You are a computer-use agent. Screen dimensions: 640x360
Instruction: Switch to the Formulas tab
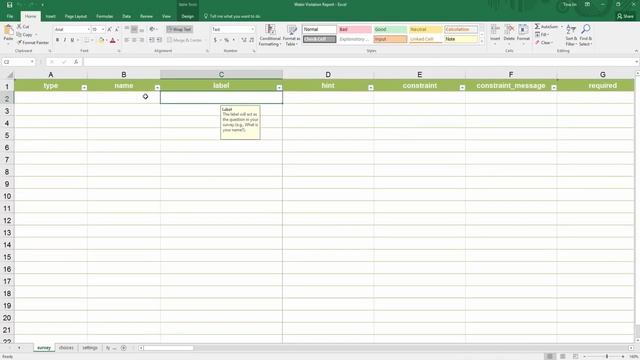tap(104, 16)
